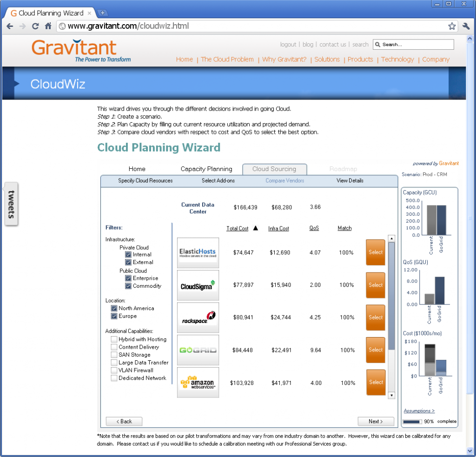Switch to the wizard Home tab
Viewport: 476px width, 457px height.
coord(137,169)
